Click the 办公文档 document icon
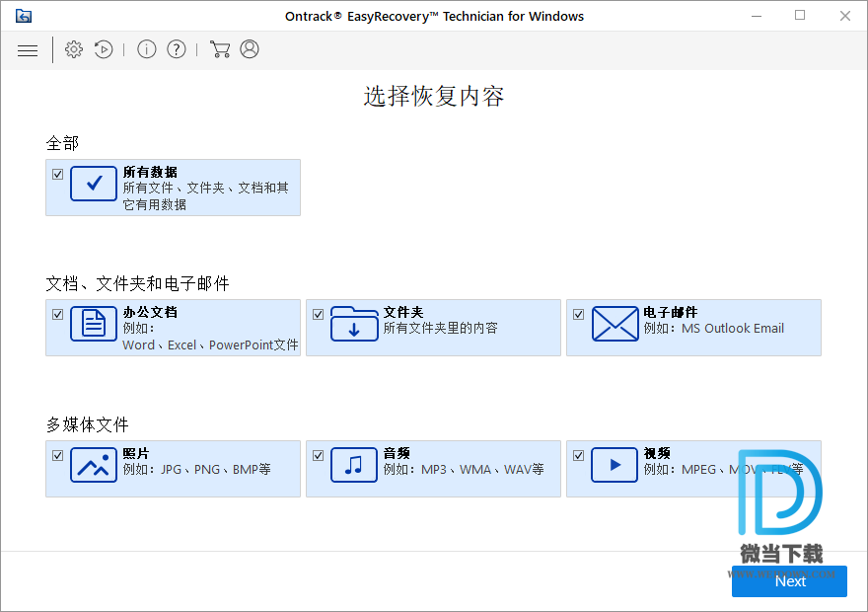The image size is (868, 612). [x=94, y=324]
